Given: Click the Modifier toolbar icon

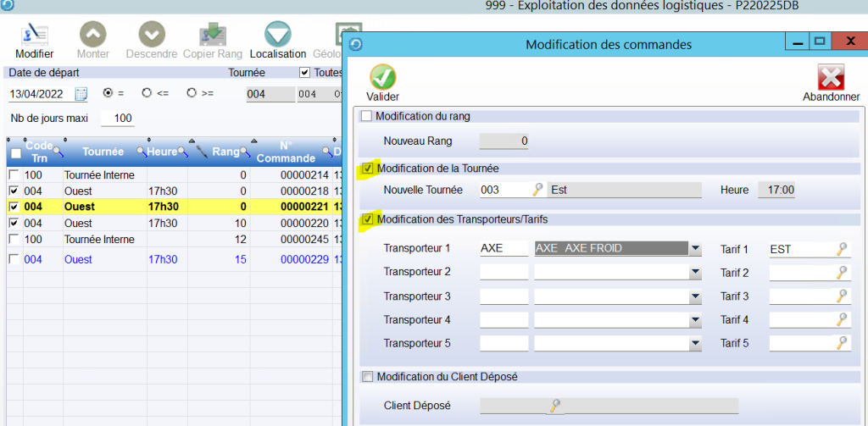Looking at the screenshot, I should pyautogui.click(x=34, y=35).
